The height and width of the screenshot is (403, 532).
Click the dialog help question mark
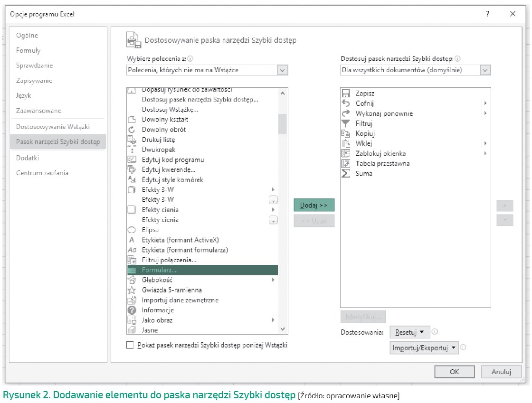click(487, 14)
